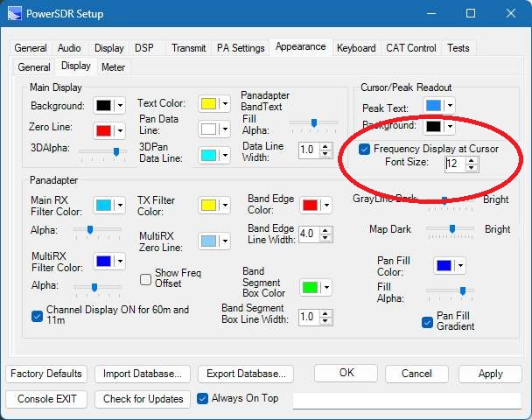Expand the TX Filter Color dropdown
This screenshot has height=420, width=532.
pyautogui.click(x=225, y=205)
